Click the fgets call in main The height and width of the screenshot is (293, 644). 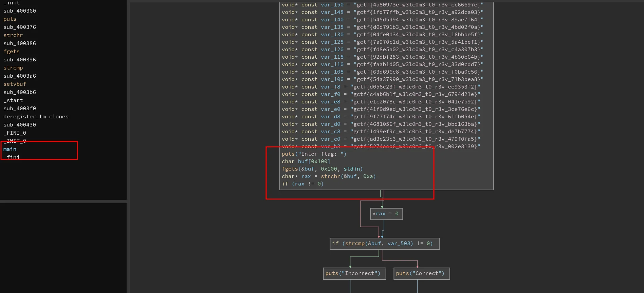coord(290,169)
